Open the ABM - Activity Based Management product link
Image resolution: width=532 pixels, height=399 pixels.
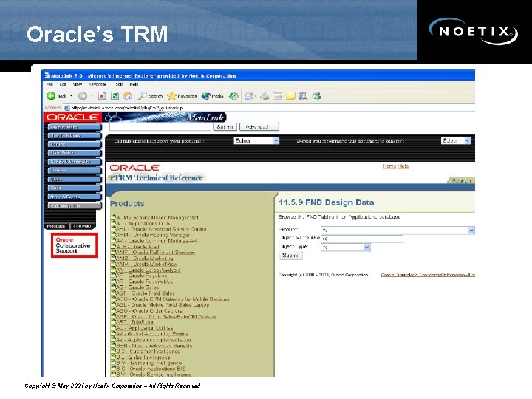coord(157,217)
